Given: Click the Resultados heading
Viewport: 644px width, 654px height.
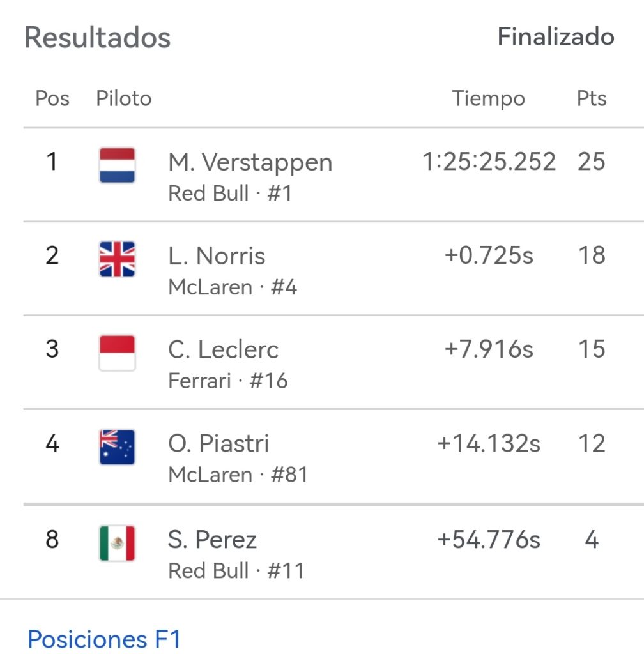Looking at the screenshot, I should [97, 37].
